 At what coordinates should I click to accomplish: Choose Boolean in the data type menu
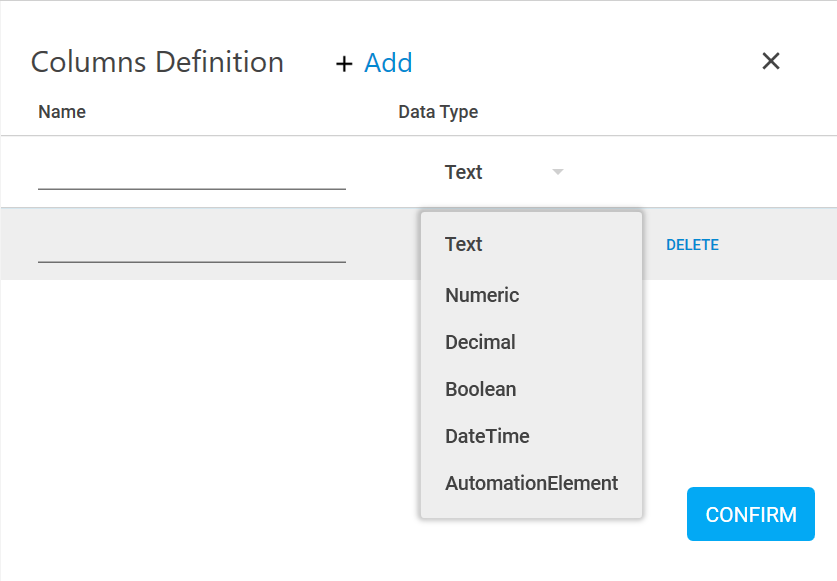click(x=479, y=389)
